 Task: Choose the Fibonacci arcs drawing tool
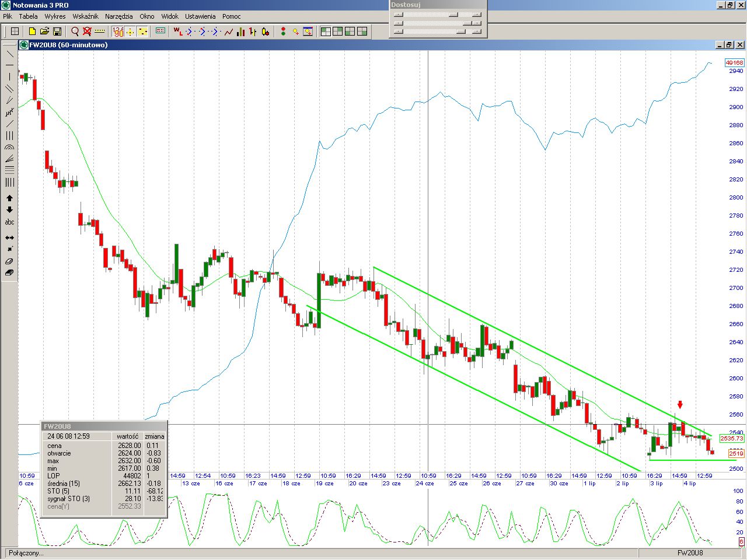pos(9,148)
